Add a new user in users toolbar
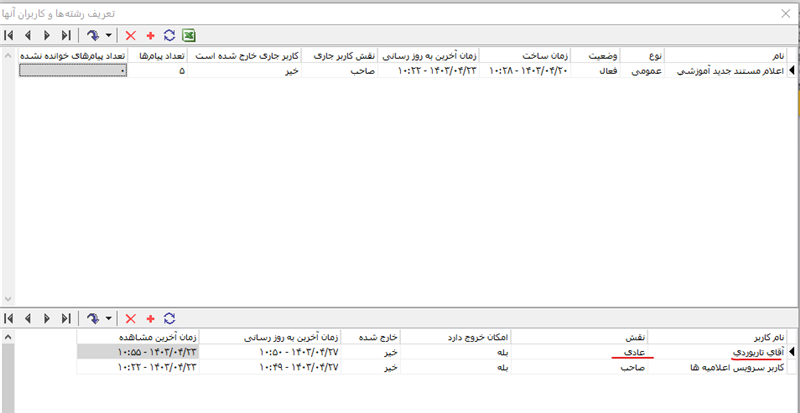Image resolution: width=800 pixels, height=413 pixels. coord(150,318)
